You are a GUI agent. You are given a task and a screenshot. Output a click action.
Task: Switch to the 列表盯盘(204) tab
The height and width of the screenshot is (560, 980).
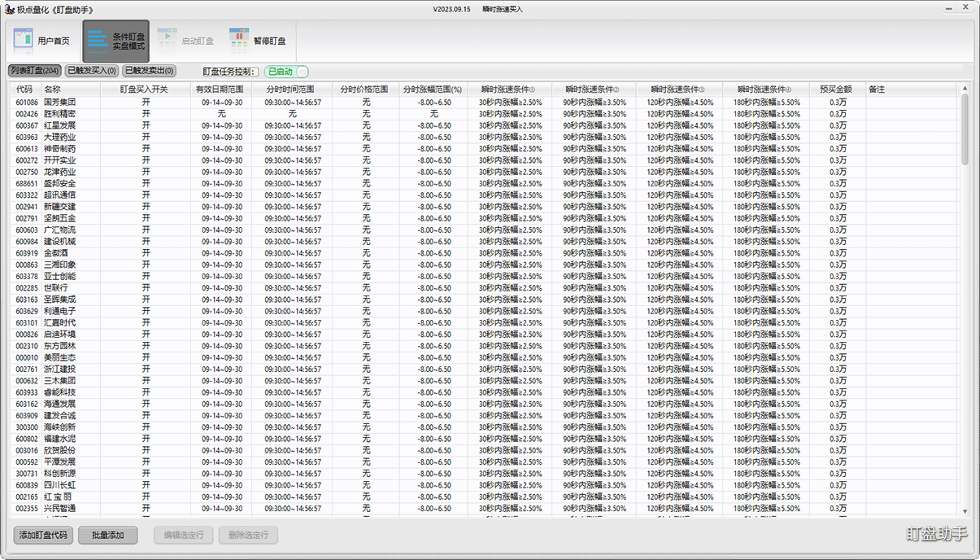(x=35, y=71)
